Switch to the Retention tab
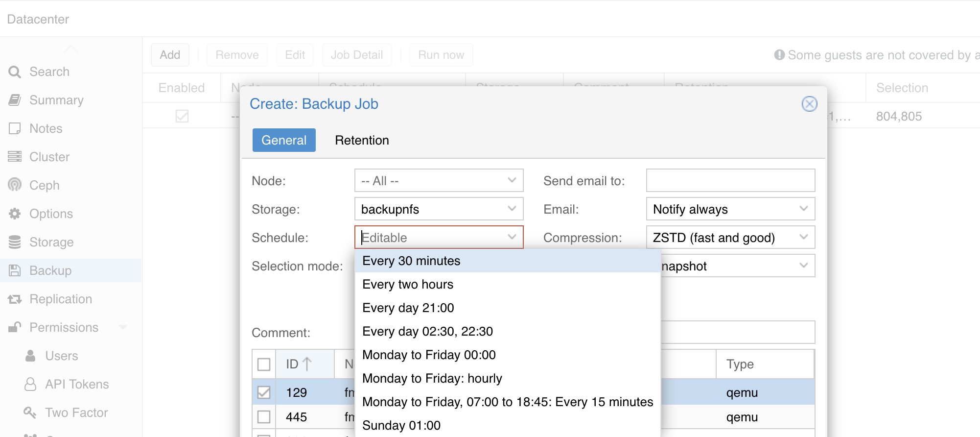This screenshot has width=980, height=437. tap(362, 141)
